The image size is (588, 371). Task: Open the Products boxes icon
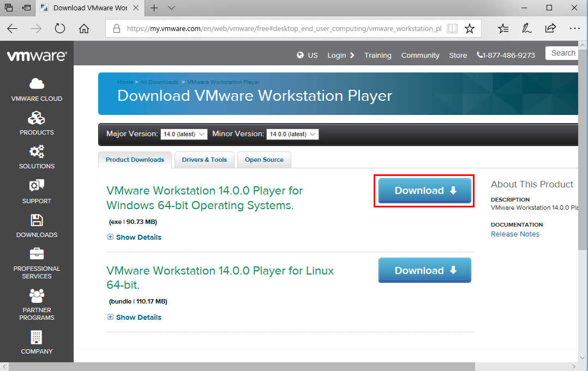(37, 118)
